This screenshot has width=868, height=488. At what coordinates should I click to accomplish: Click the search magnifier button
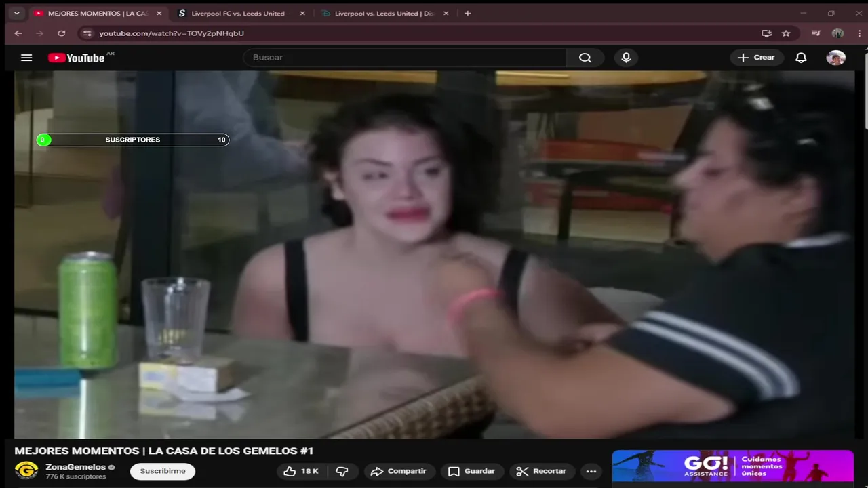[x=585, y=58]
